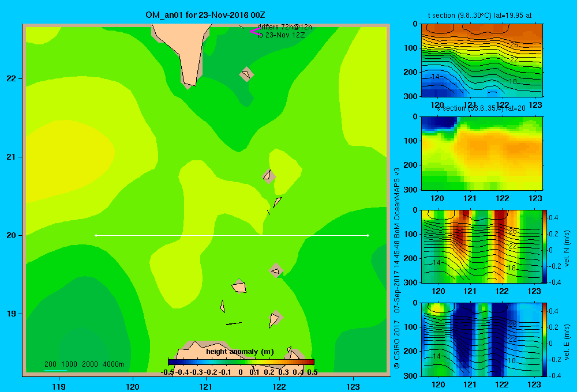Click main map latitude tick label '20'

coord(12,235)
